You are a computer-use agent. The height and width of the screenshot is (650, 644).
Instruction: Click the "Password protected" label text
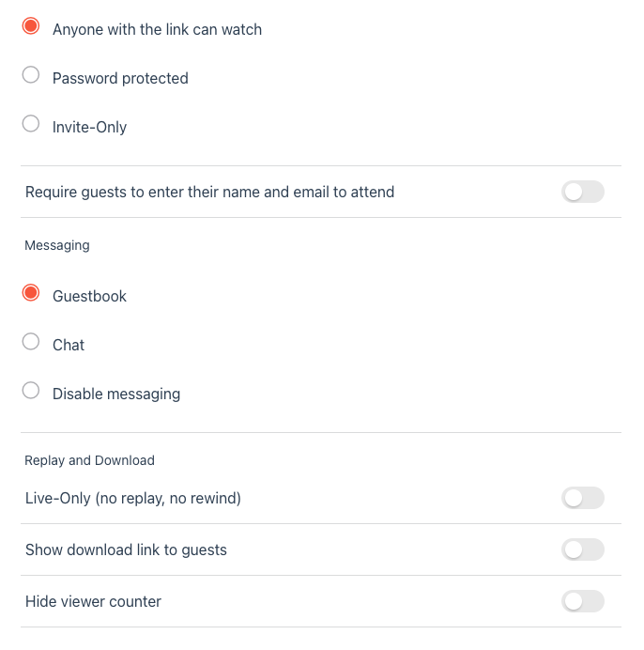pyautogui.click(x=120, y=78)
